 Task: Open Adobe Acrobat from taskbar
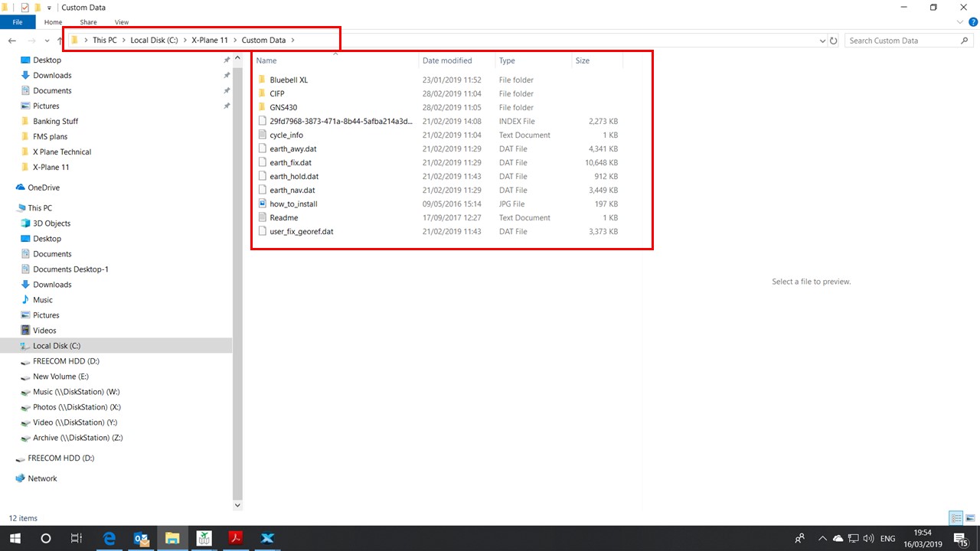click(237, 538)
